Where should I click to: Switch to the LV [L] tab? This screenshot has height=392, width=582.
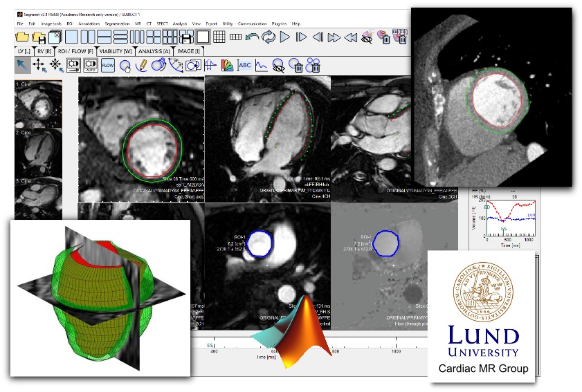(24, 51)
